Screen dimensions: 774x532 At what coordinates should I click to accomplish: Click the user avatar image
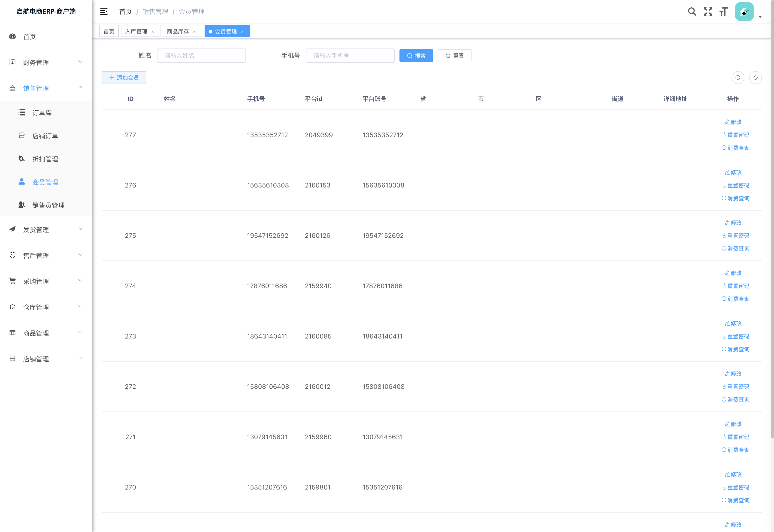[x=744, y=12]
